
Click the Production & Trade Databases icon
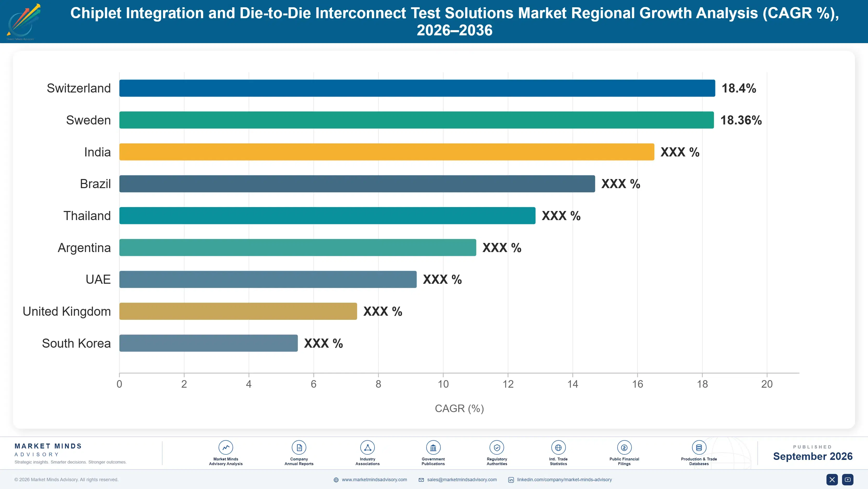tap(699, 447)
